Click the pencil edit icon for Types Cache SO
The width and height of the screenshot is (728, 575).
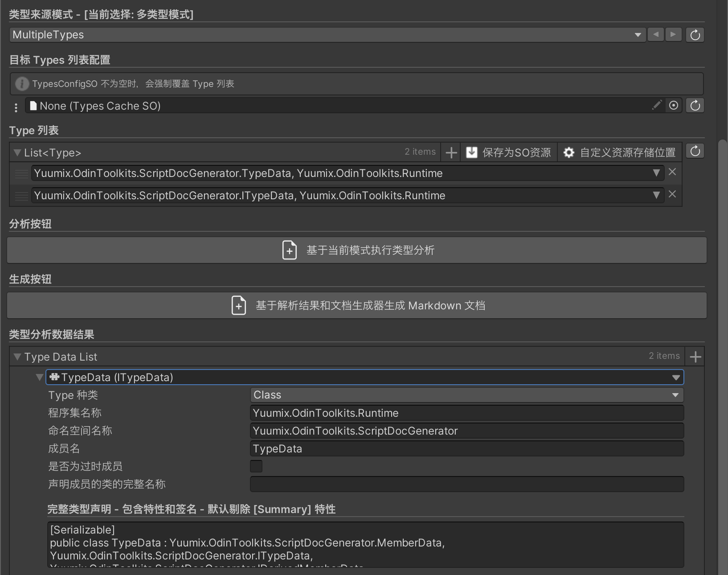click(657, 106)
